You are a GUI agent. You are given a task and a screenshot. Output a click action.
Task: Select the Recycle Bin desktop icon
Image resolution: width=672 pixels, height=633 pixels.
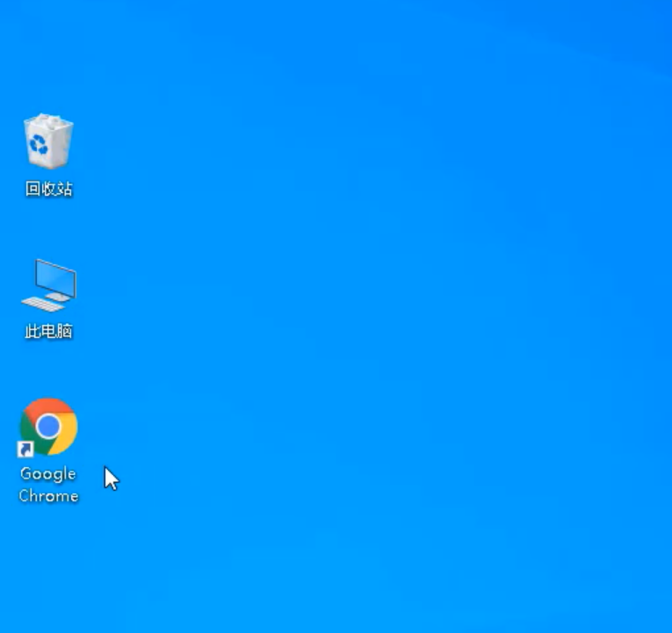48,141
